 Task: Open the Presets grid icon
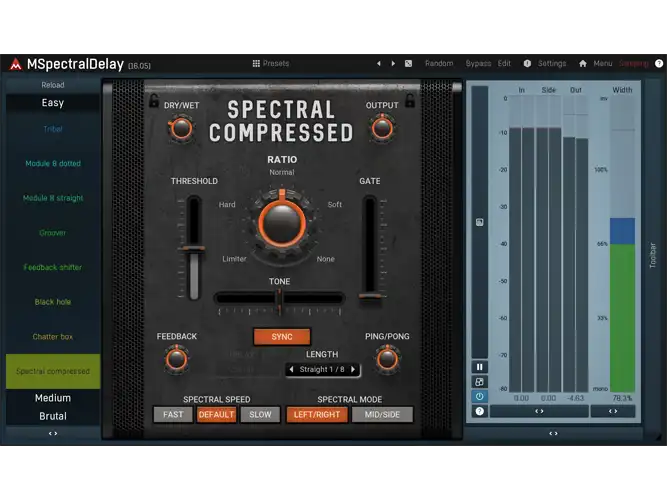point(256,63)
